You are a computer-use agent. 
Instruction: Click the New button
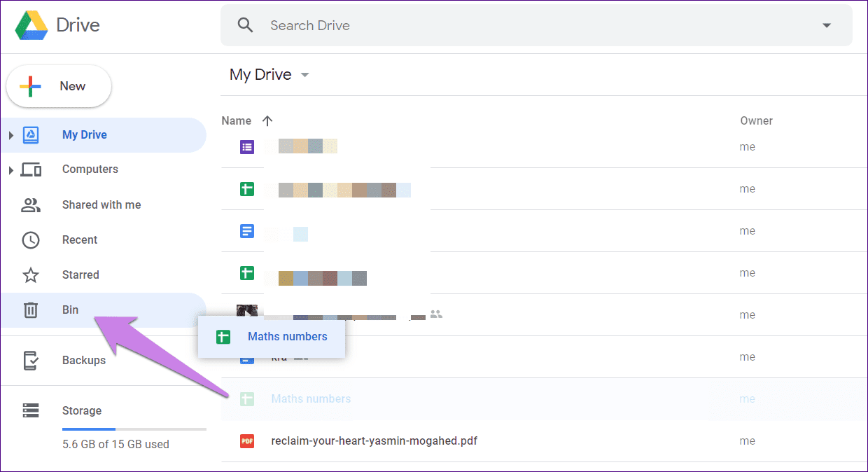(59, 86)
